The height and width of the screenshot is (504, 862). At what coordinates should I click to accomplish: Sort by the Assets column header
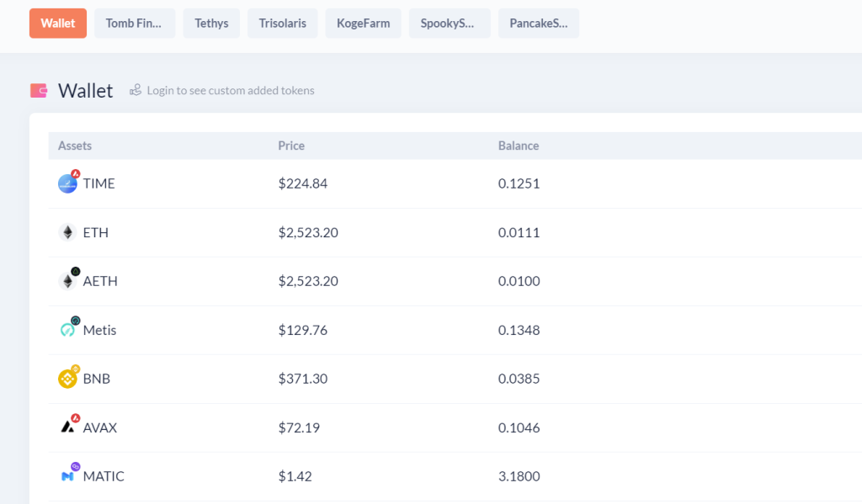coord(75,146)
